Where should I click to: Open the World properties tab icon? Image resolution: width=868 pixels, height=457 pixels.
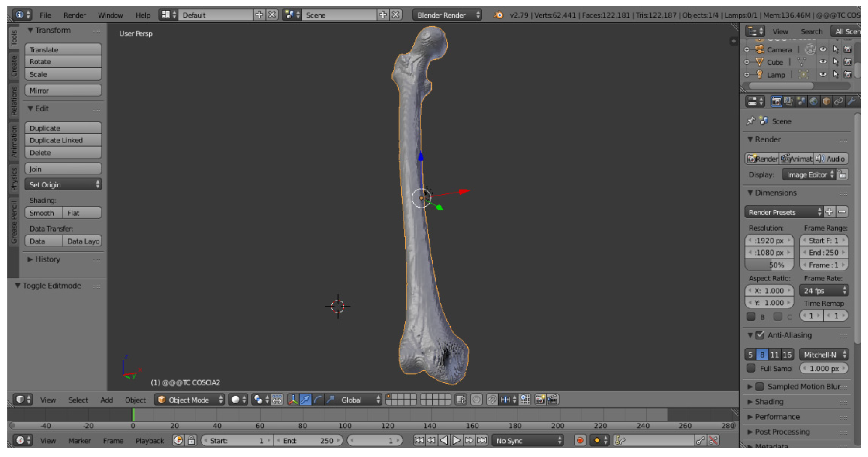click(x=813, y=101)
